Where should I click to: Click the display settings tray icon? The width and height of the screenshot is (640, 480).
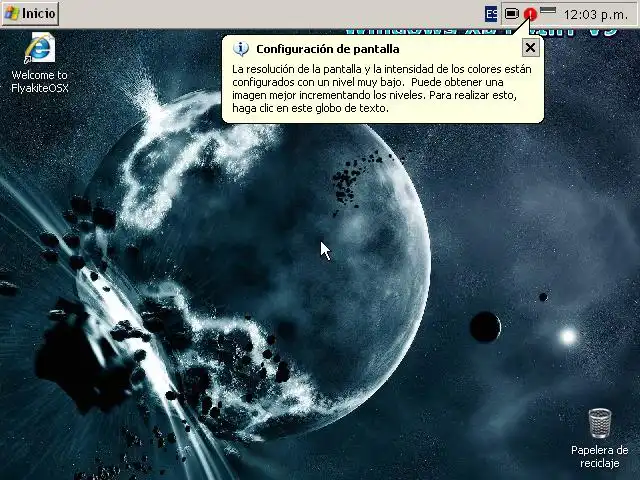[x=511, y=14]
